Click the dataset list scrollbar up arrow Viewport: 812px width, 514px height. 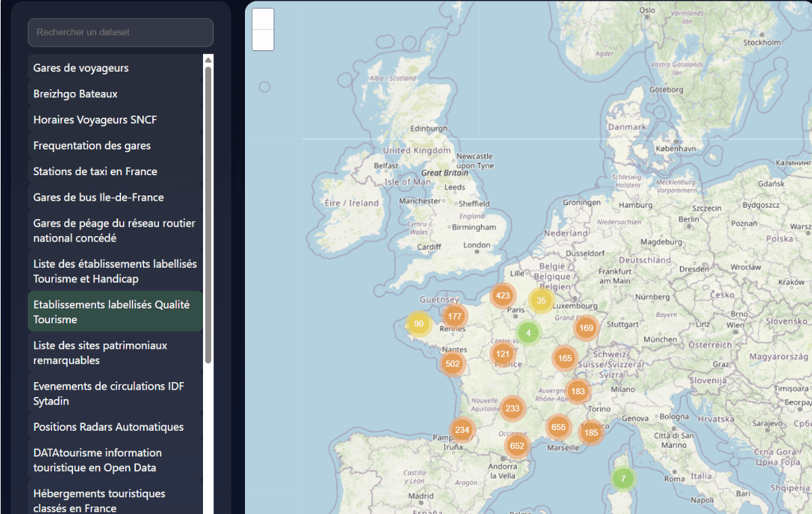[x=208, y=60]
